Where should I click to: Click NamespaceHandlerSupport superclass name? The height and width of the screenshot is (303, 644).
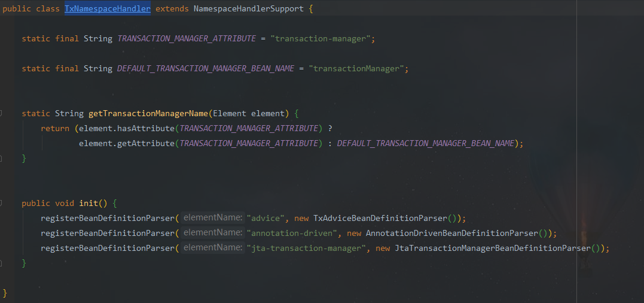(x=249, y=8)
